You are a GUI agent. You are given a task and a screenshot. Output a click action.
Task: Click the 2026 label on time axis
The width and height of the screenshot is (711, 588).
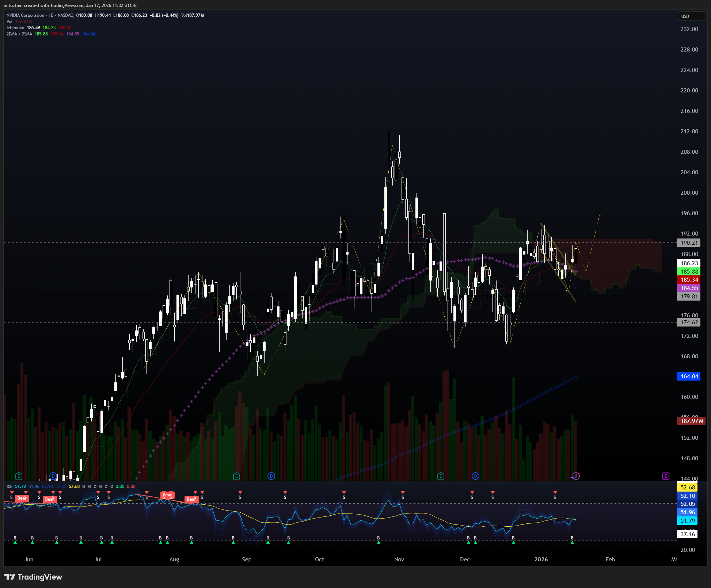pyautogui.click(x=541, y=560)
